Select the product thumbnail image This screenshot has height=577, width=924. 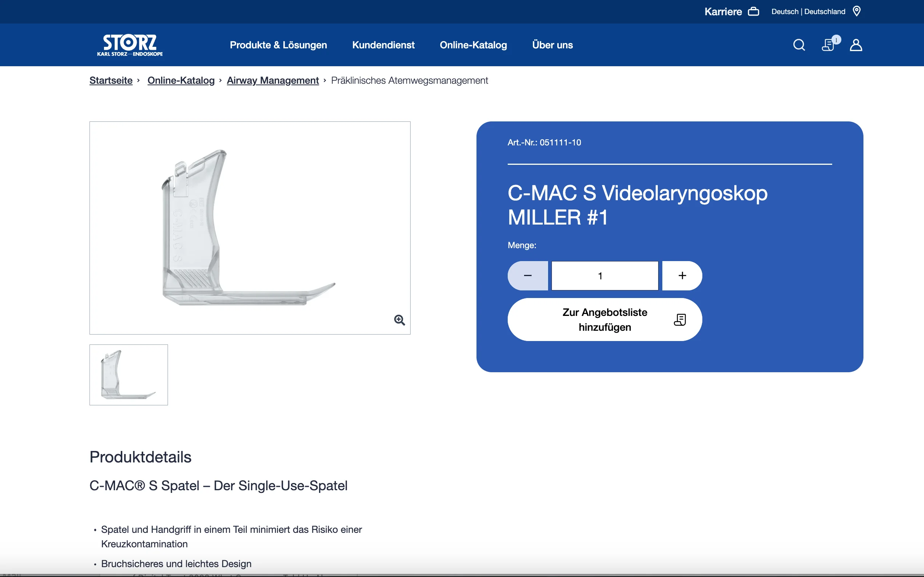coord(128,375)
